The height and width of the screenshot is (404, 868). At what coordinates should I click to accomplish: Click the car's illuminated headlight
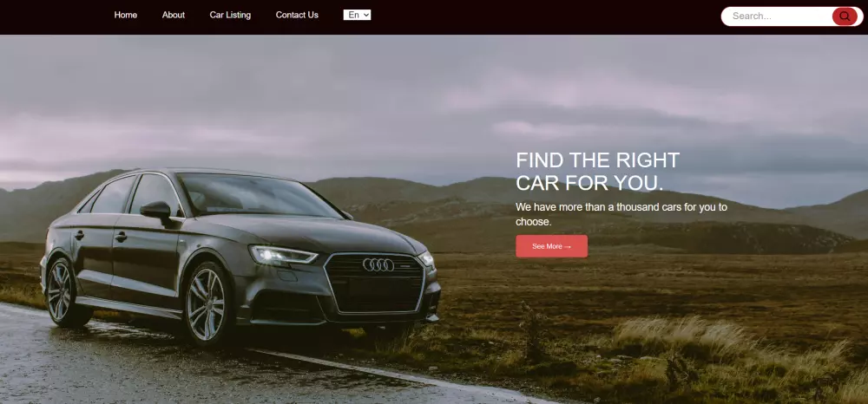click(x=282, y=255)
